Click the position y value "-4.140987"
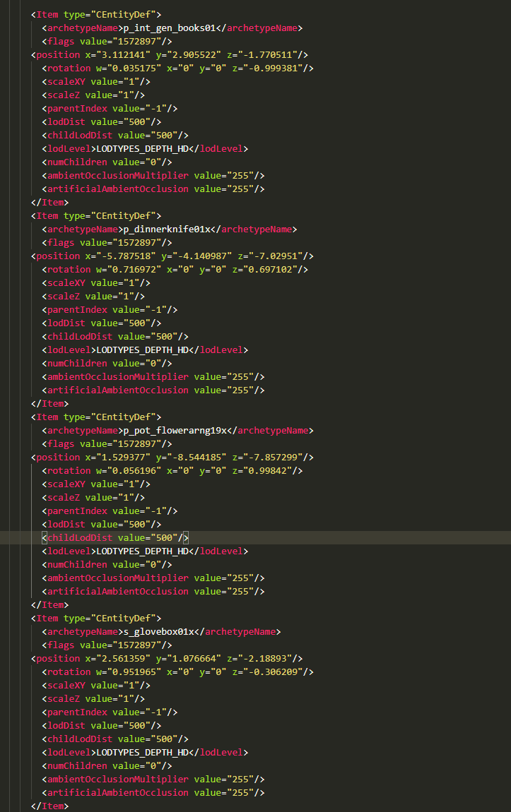The width and height of the screenshot is (511, 812). pyautogui.click(x=202, y=256)
